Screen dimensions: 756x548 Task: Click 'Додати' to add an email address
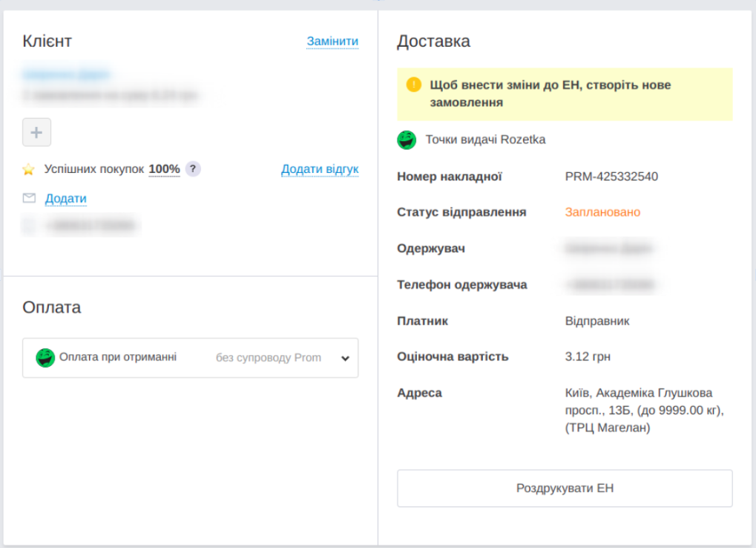click(66, 198)
